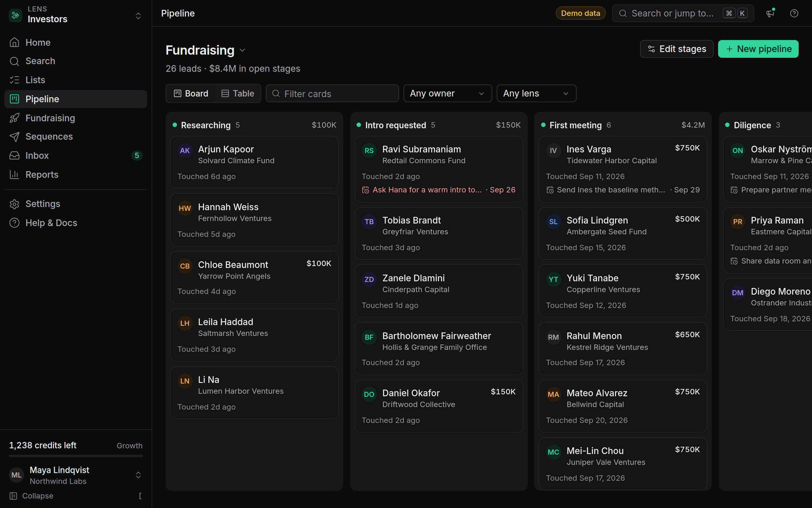
Task: Click the IV avatar on Ines Varga card
Action: tap(553, 150)
